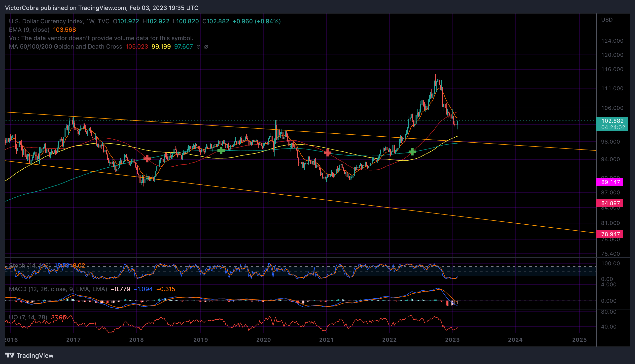Click the high value H102.922

156,21
